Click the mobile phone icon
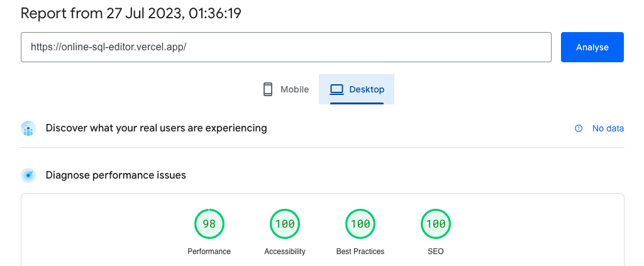 pos(268,89)
